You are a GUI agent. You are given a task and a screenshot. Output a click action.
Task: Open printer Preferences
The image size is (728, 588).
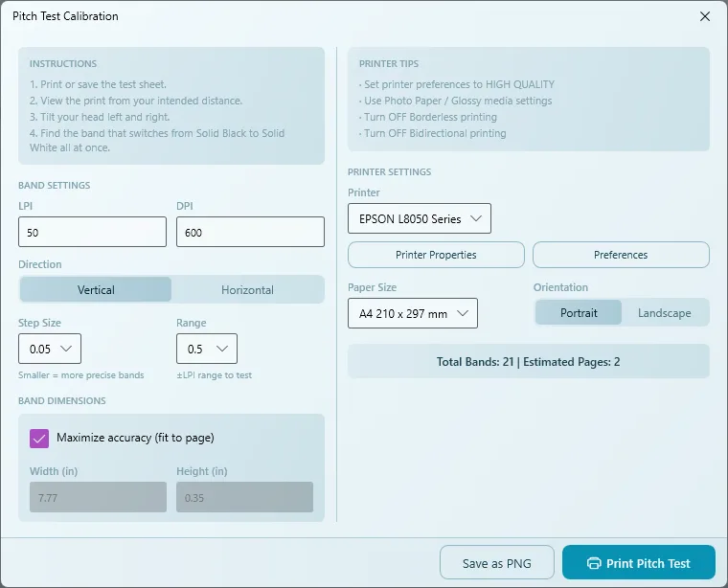(621, 255)
